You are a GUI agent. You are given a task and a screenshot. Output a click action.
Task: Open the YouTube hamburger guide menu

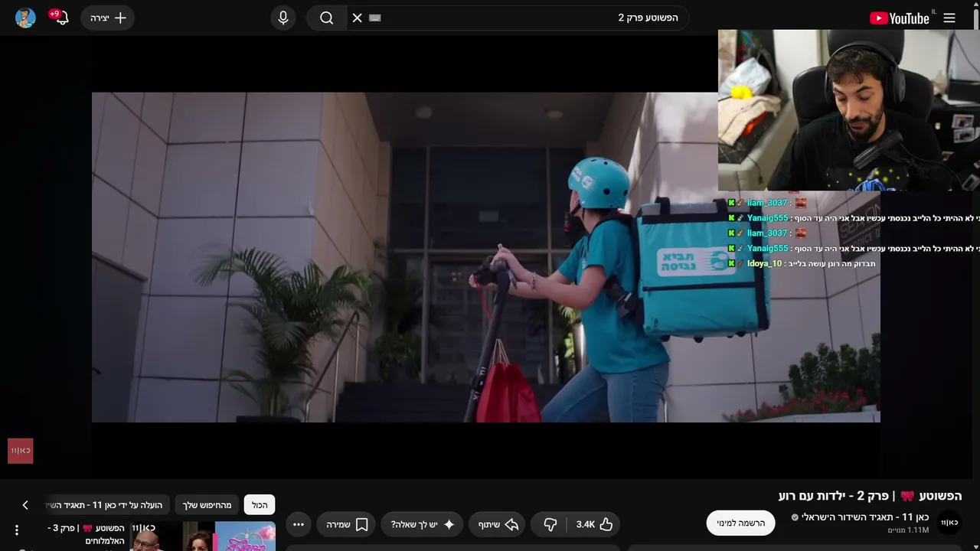point(949,18)
